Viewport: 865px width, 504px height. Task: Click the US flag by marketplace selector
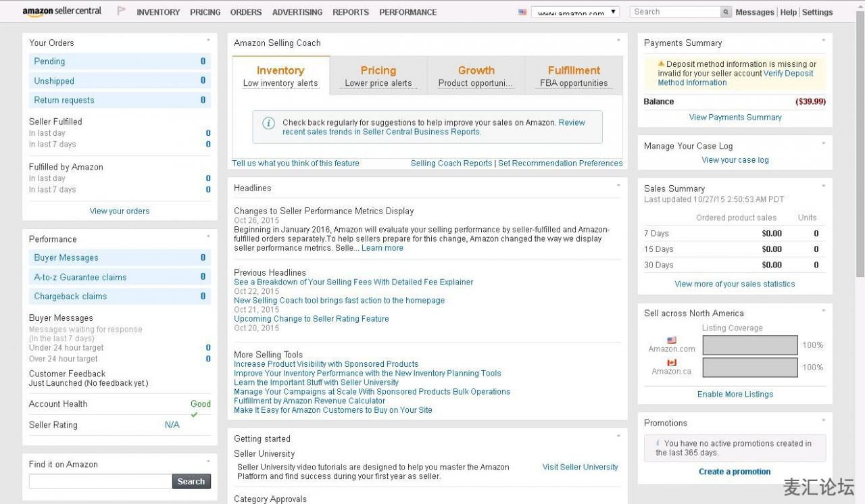click(522, 12)
